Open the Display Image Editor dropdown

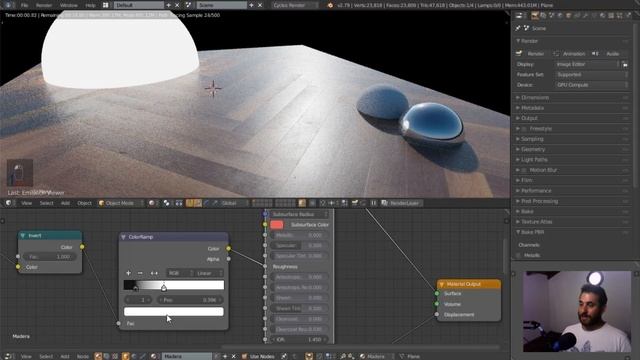588,64
